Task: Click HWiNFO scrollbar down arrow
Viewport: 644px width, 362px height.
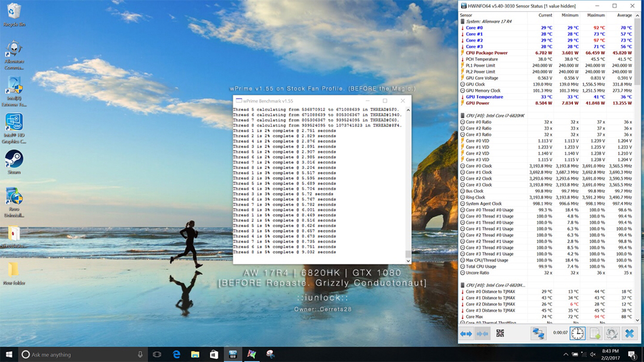Action: click(x=638, y=320)
